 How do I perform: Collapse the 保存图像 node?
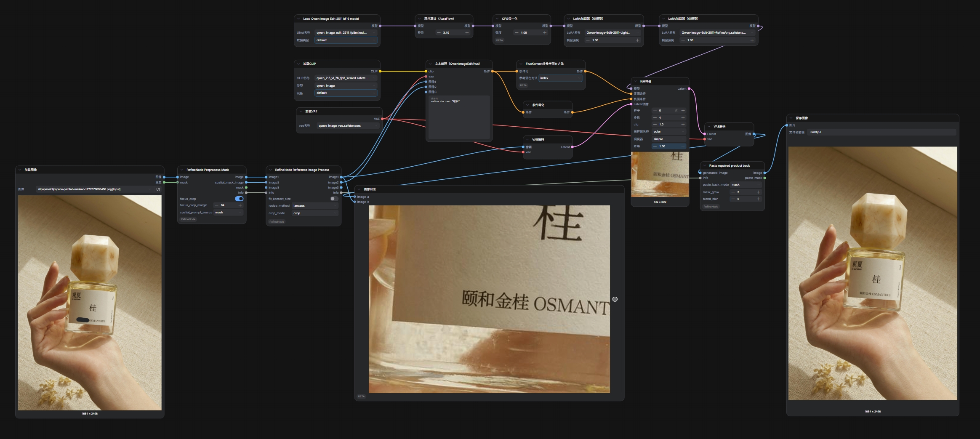click(x=791, y=118)
